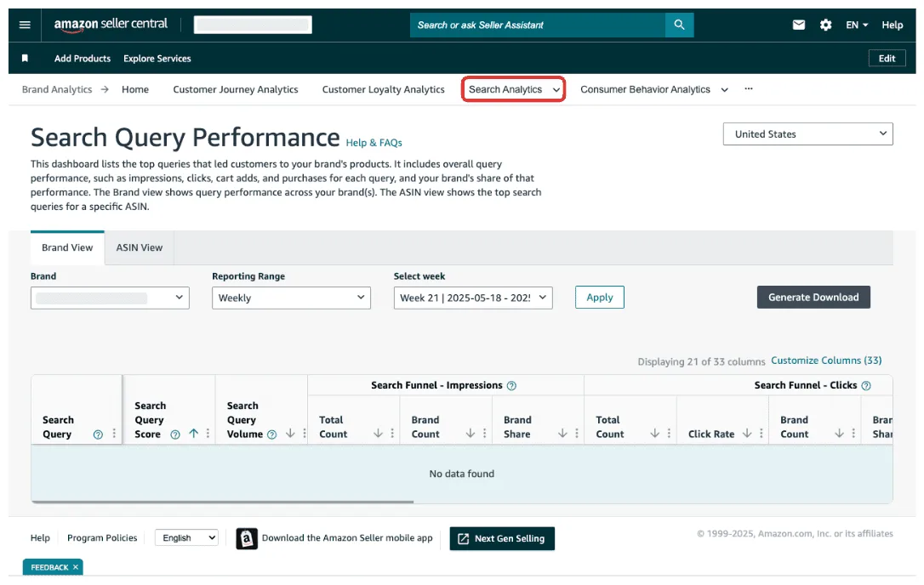Image resolution: width=924 pixels, height=585 pixels.
Task: Open Search Query column options menu
Action: click(x=114, y=434)
